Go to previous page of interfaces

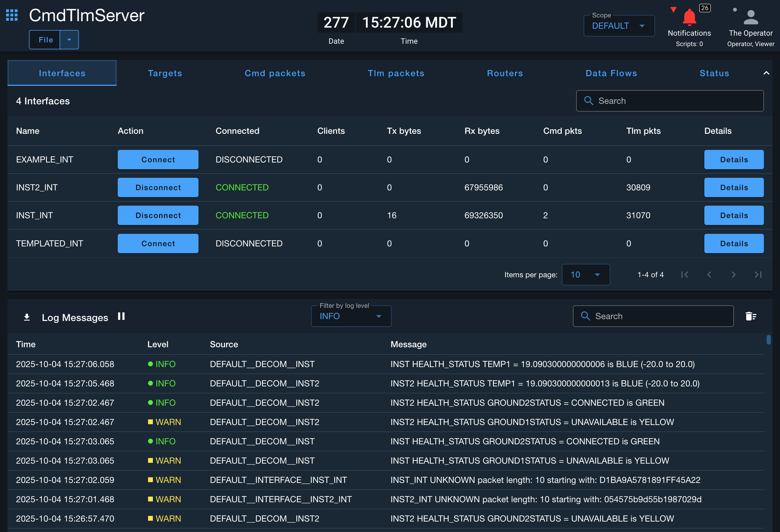tap(709, 275)
